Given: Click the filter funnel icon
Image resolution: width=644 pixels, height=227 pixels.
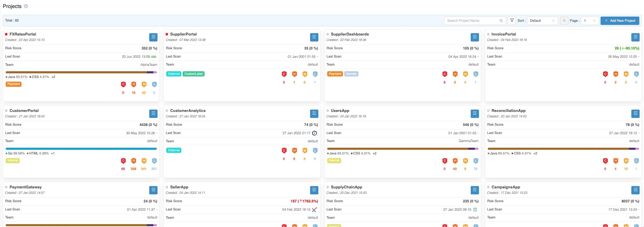Looking at the screenshot, I should [x=512, y=20].
